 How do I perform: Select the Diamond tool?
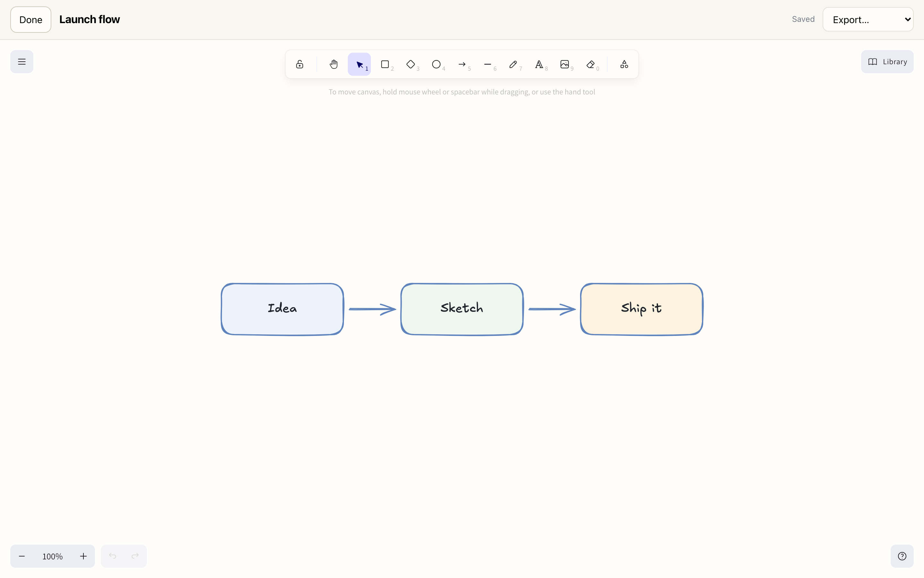410,64
